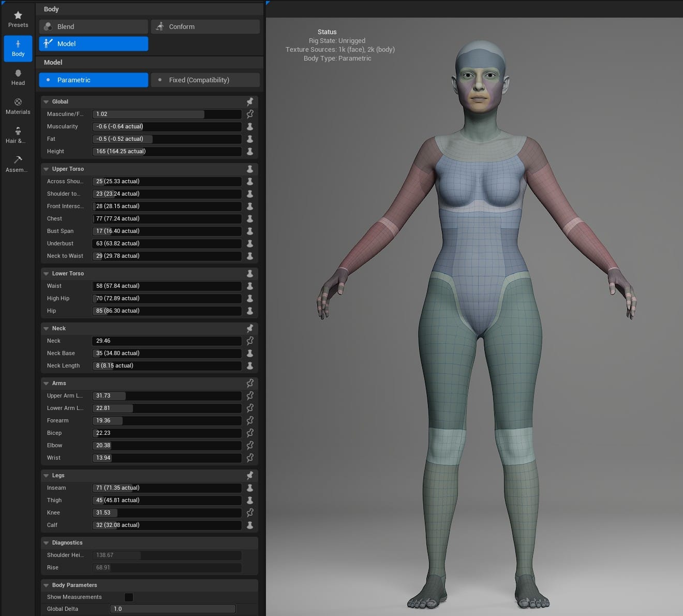683x616 pixels.
Task: Click the pin icon on Global header
Action: point(250,101)
